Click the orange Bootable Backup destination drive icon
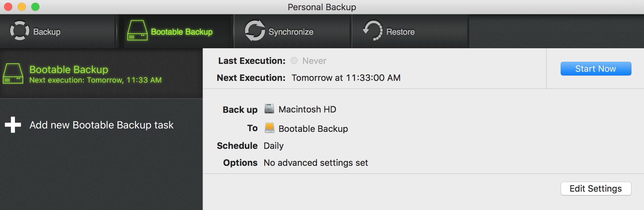This screenshot has height=210, width=644. click(x=269, y=128)
